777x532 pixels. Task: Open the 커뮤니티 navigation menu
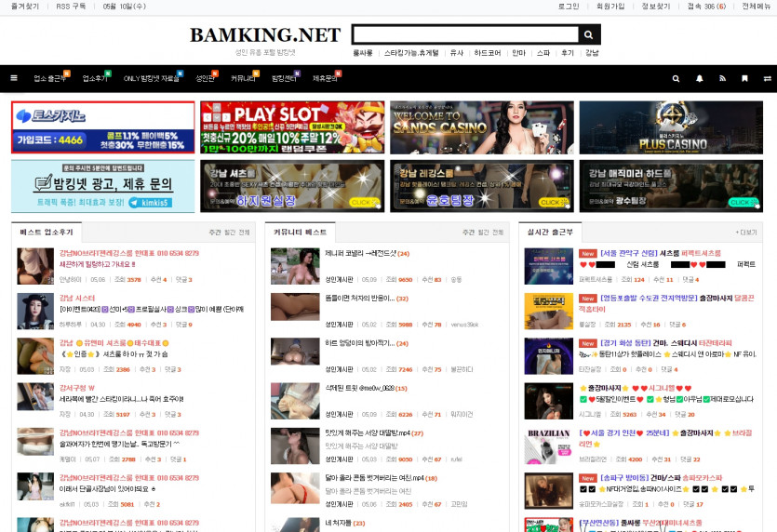pyautogui.click(x=243, y=78)
